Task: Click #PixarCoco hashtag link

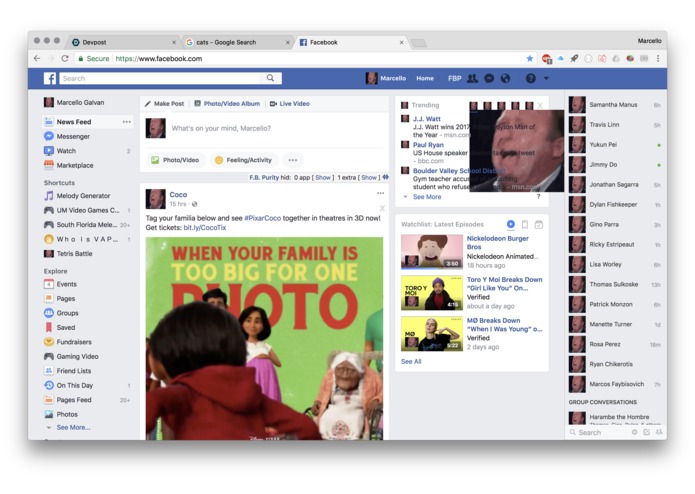Action: coord(262,218)
